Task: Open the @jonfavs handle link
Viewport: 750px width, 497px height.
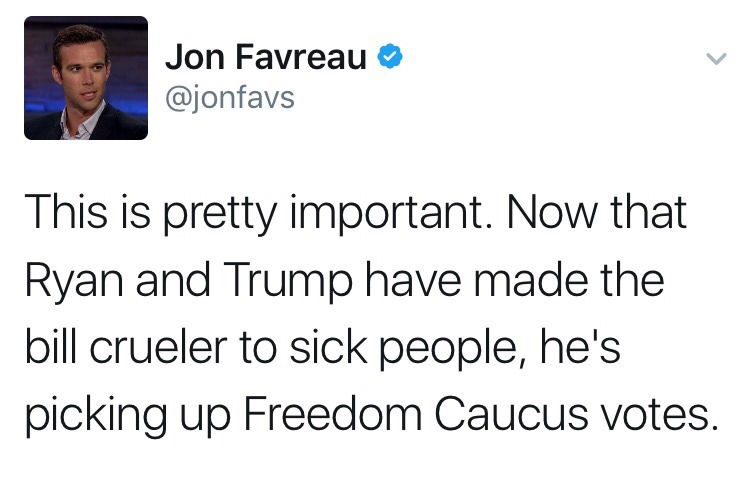Action: click(x=229, y=99)
